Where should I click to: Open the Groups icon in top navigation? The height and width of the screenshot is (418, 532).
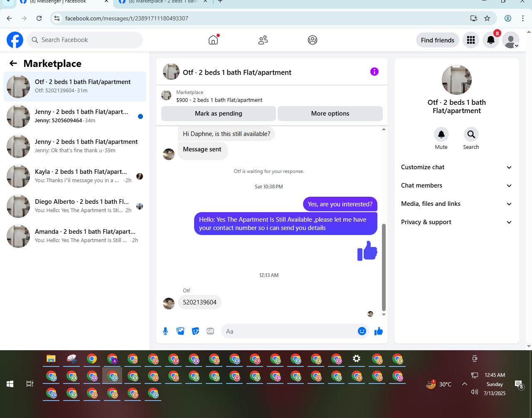tap(313, 40)
